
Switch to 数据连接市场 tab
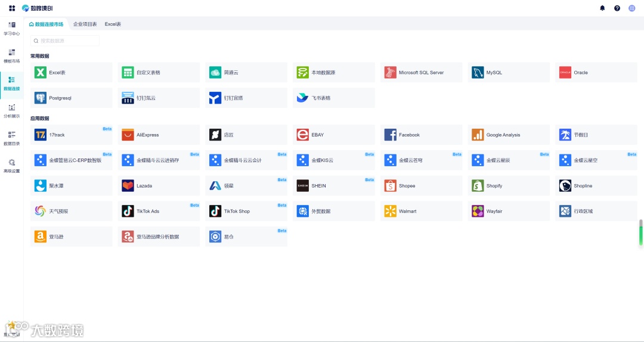click(x=46, y=24)
